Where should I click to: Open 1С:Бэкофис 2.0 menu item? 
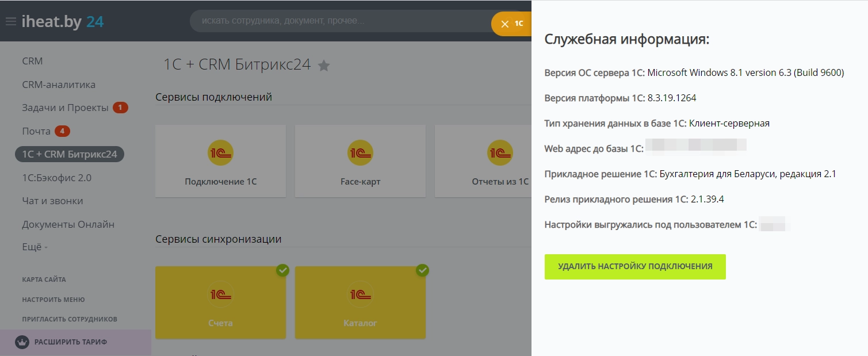tap(56, 178)
